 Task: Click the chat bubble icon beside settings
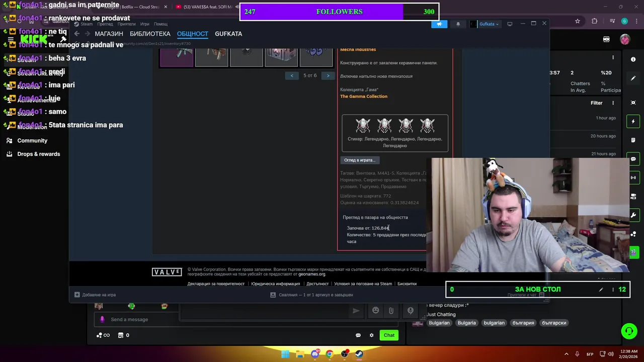(358, 335)
